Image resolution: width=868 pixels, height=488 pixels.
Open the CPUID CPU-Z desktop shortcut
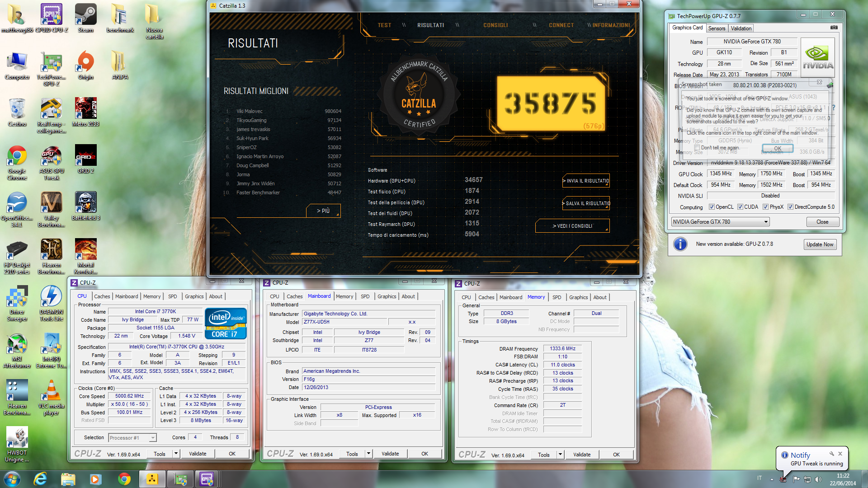pyautogui.click(x=52, y=18)
